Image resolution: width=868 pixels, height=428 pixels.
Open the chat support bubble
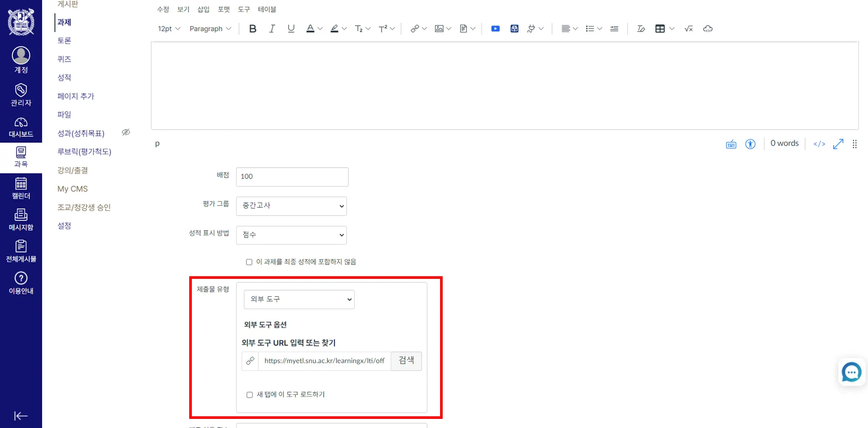click(852, 372)
